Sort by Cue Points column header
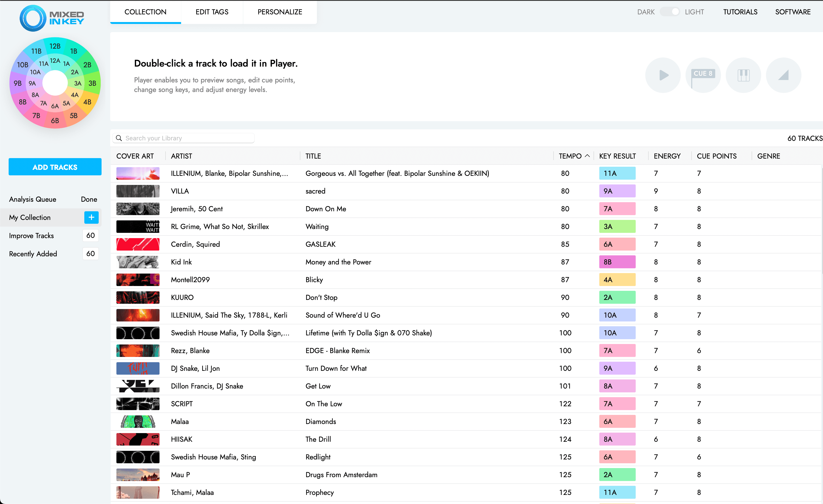This screenshot has height=504, width=823. click(x=716, y=156)
